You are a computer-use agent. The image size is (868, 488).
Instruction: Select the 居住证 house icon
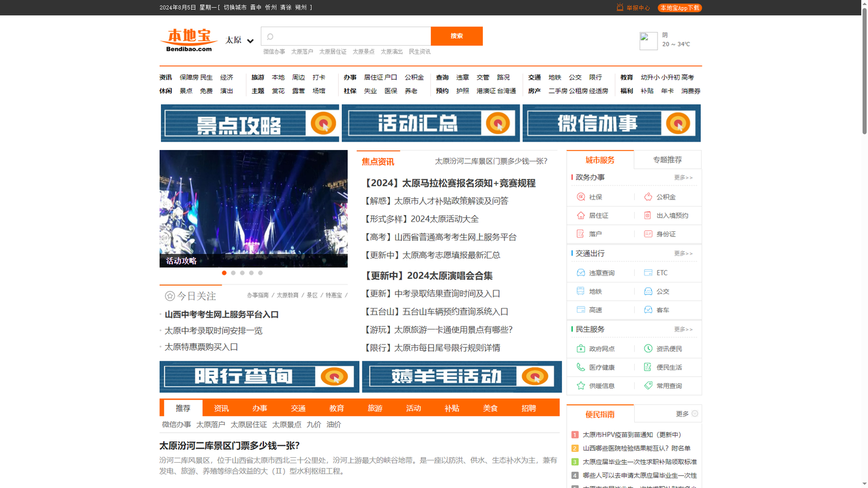tap(580, 216)
